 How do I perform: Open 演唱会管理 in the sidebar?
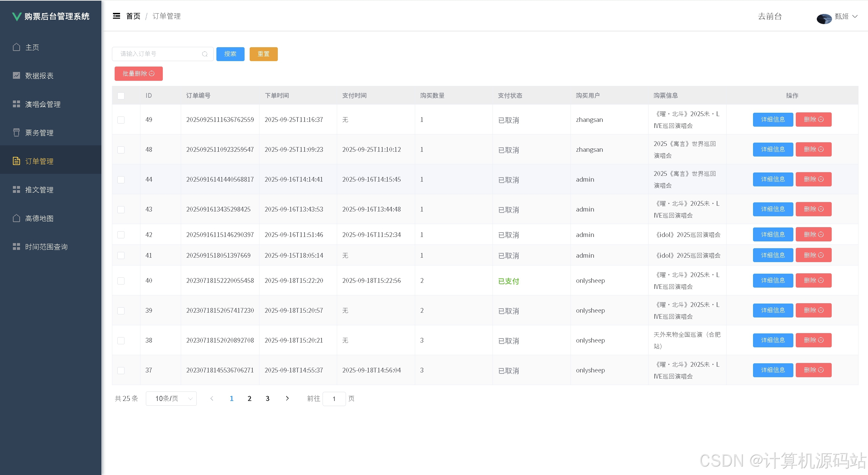point(51,104)
